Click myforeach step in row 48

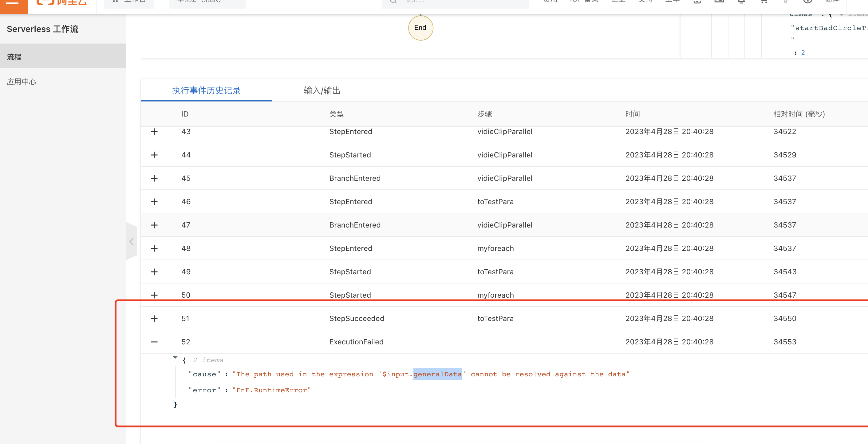pyautogui.click(x=495, y=248)
